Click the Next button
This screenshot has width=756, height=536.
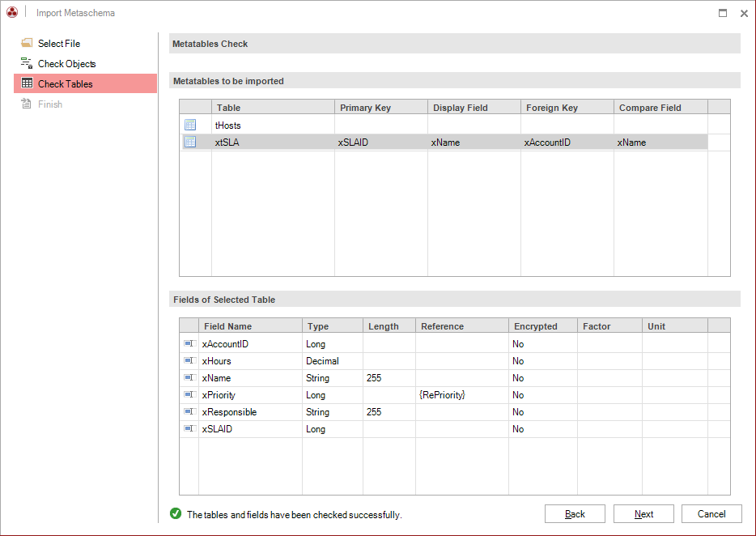tap(643, 514)
